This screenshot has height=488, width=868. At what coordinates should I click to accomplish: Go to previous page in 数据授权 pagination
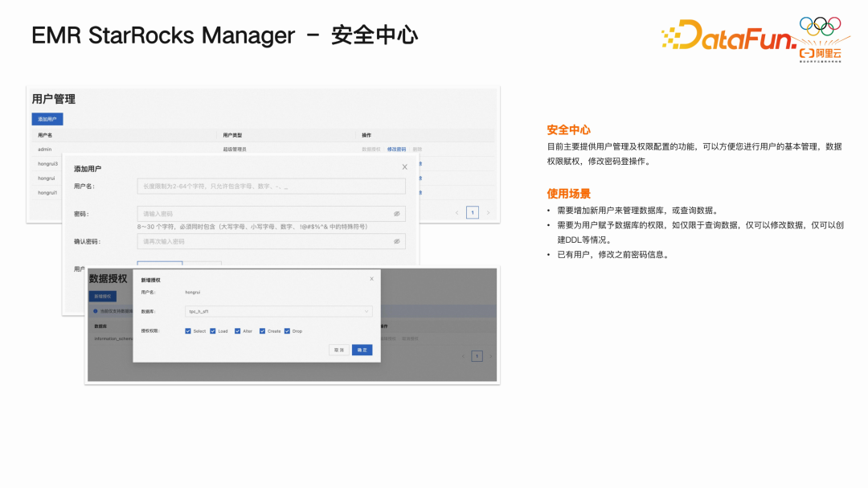click(464, 356)
